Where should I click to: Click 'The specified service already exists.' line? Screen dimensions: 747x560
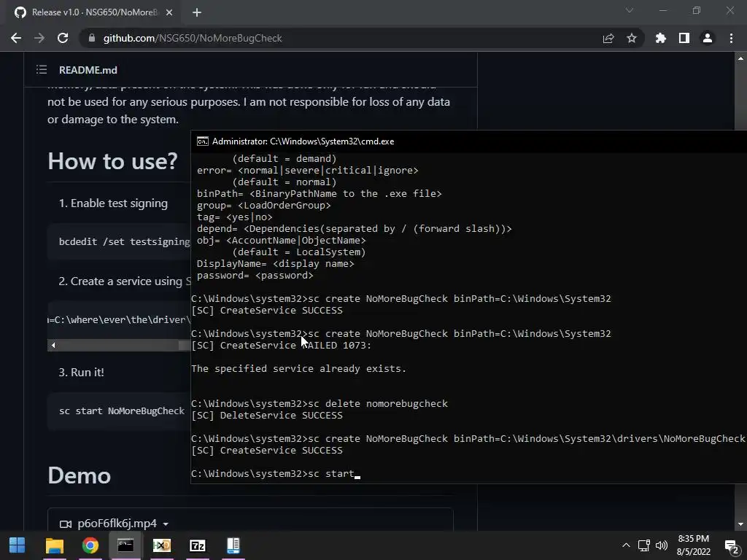click(x=298, y=368)
